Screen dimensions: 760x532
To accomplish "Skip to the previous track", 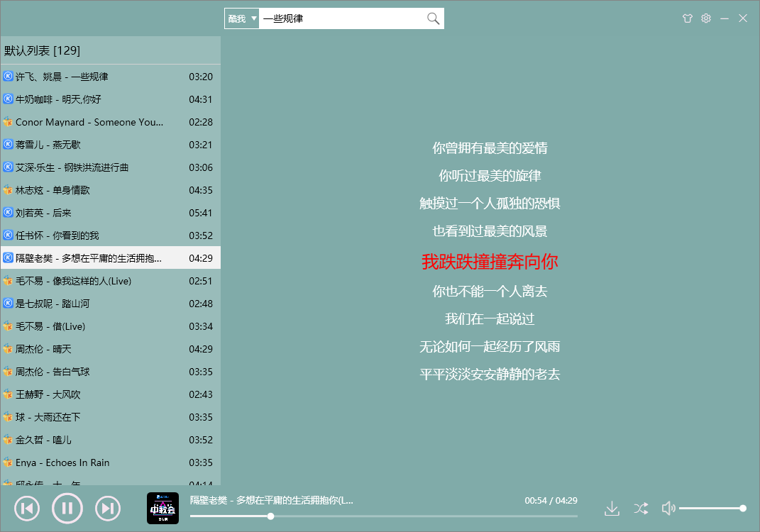I will click(27, 508).
